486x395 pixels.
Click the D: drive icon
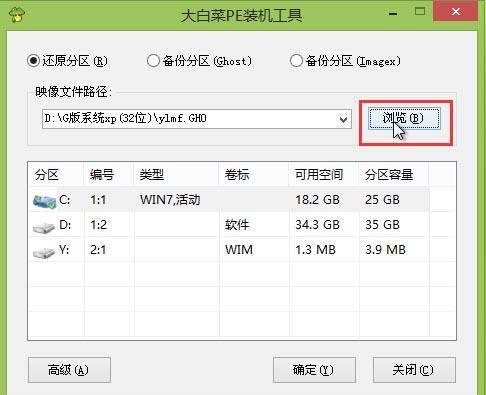click(44, 228)
